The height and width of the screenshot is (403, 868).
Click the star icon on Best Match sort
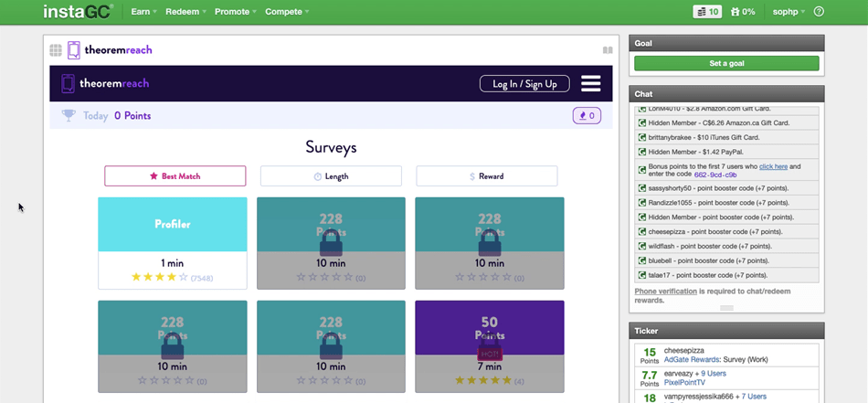coord(153,176)
